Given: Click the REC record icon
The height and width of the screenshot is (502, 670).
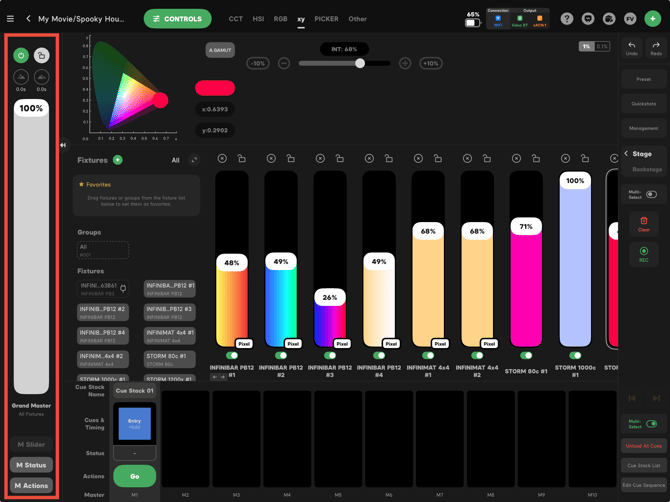Looking at the screenshot, I should click(x=644, y=254).
